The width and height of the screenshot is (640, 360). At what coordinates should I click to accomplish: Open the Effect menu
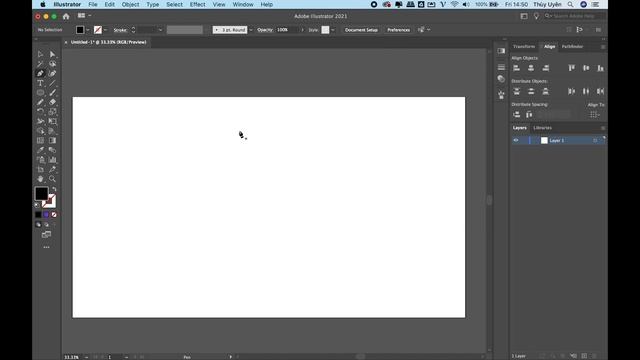coord(197,4)
